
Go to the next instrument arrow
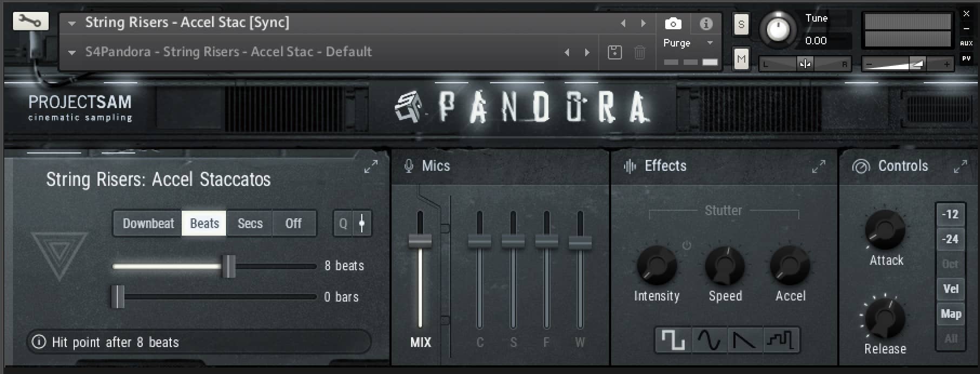click(643, 23)
